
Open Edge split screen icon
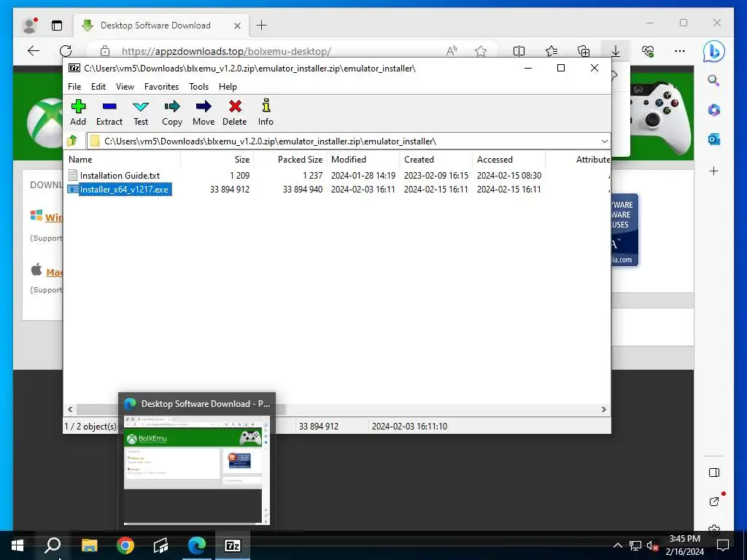pos(519,51)
